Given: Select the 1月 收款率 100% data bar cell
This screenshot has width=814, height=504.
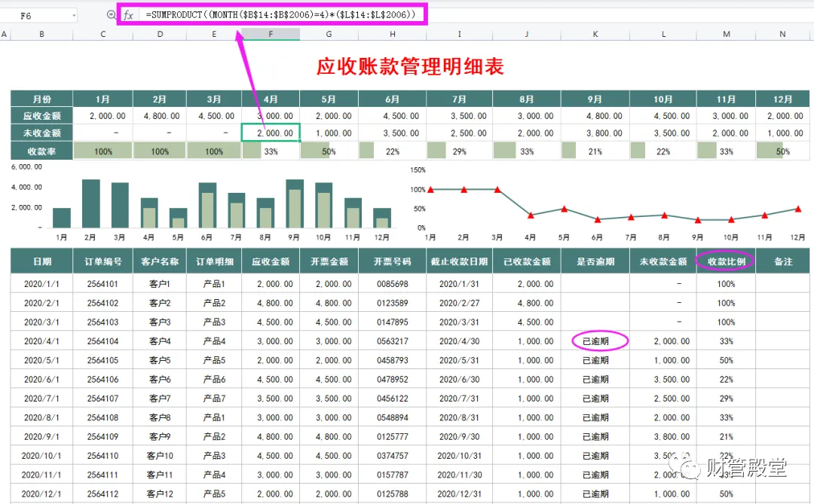Looking at the screenshot, I should click(x=103, y=151).
